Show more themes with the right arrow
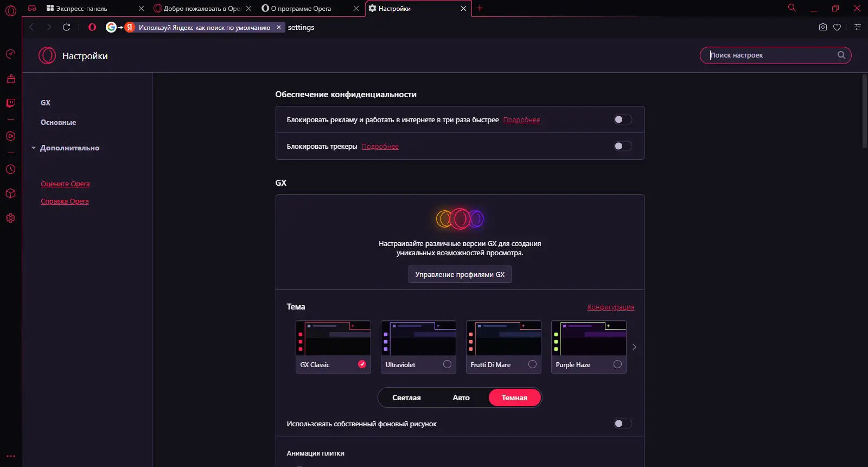 634,347
